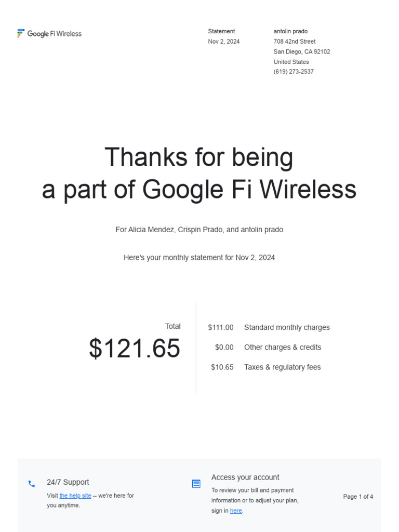The image size is (399, 532).
Task: Follow the 'here' sign-in link
Action: pos(236,511)
